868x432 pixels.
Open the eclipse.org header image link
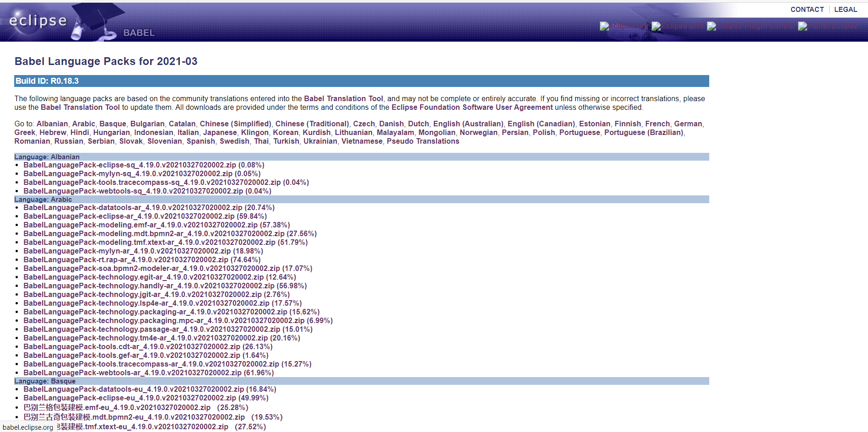(x=625, y=26)
